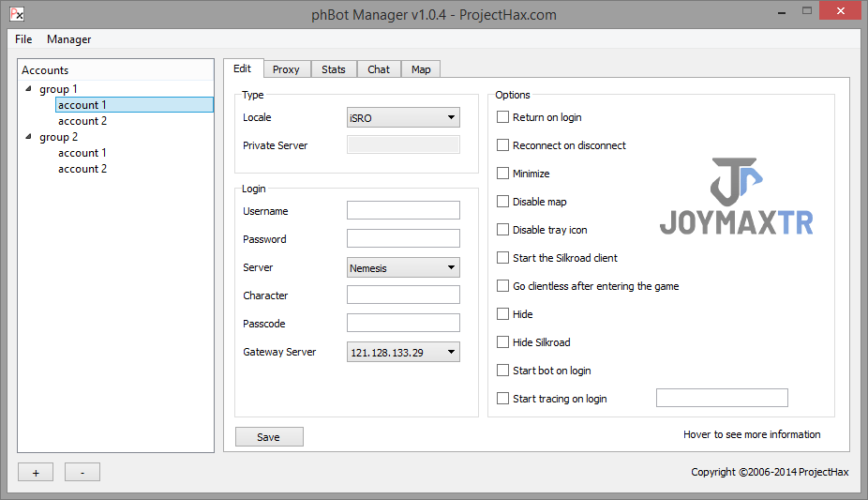Switch to the Stats tab
The height and width of the screenshot is (500, 868).
tap(334, 69)
